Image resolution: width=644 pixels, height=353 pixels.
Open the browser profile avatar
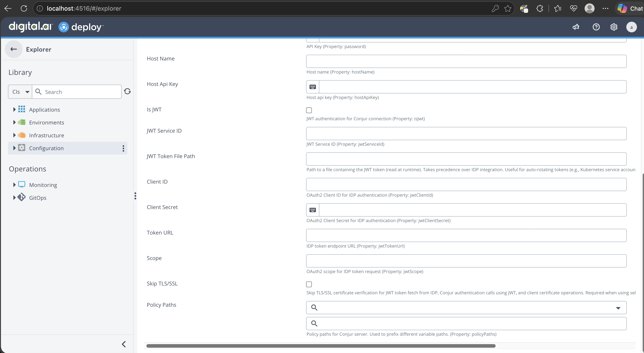click(590, 8)
